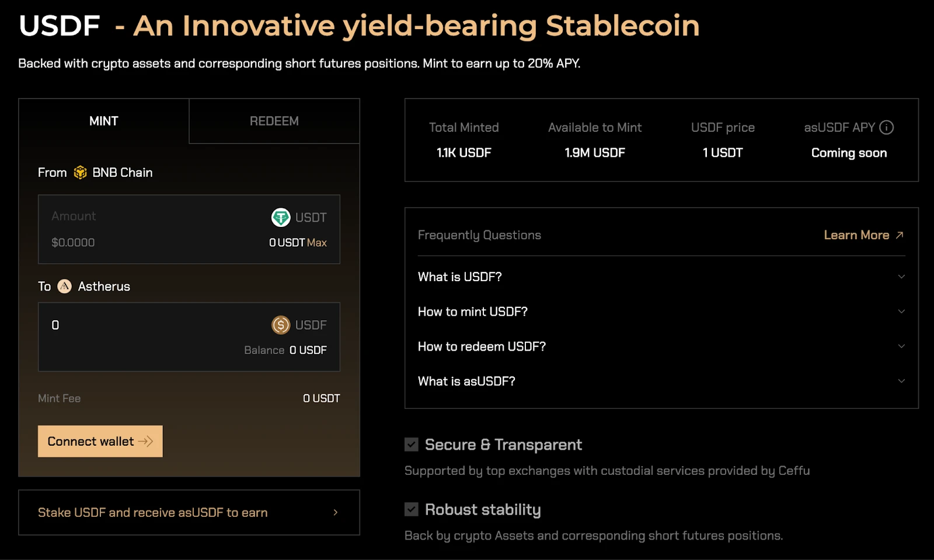This screenshot has height=560, width=934.
Task: Click the USDF coin icon
Action: point(281,325)
